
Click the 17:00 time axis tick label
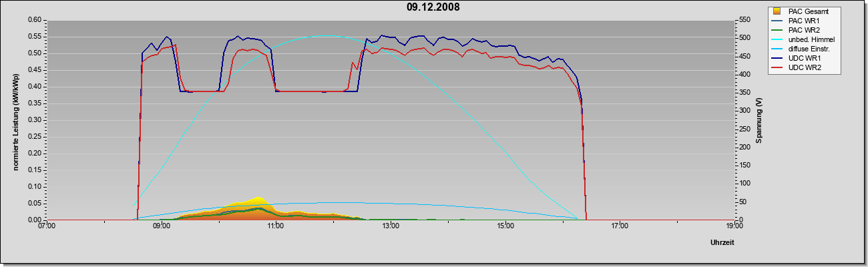[x=620, y=227]
